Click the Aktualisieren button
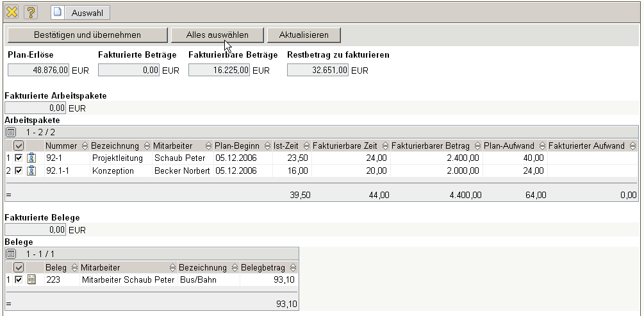 tap(304, 35)
